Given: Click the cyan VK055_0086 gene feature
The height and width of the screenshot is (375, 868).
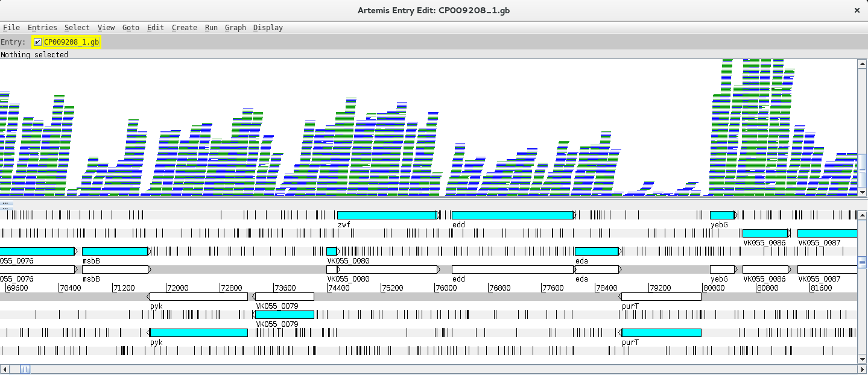Looking at the screenshot, I should [x=765, y=233].
